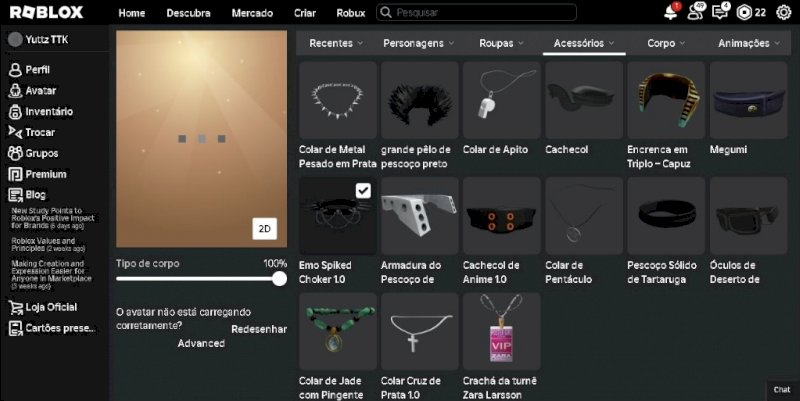Open the friends icon in the top bar

click(695, 12)
